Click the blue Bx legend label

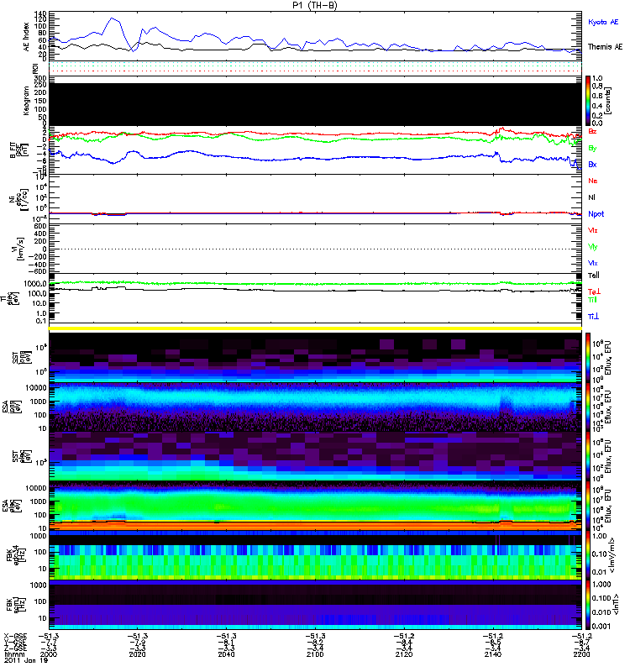(592, 164)
